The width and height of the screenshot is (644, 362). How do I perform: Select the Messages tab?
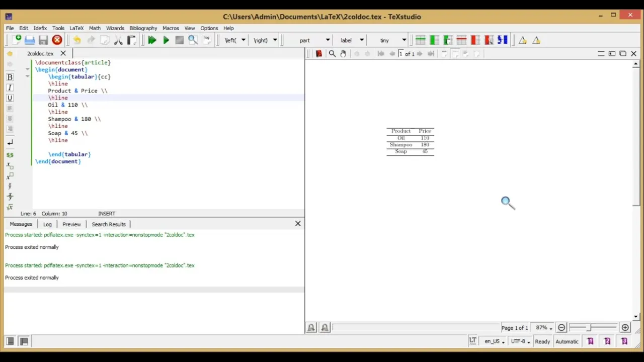(x=21, y=224)
